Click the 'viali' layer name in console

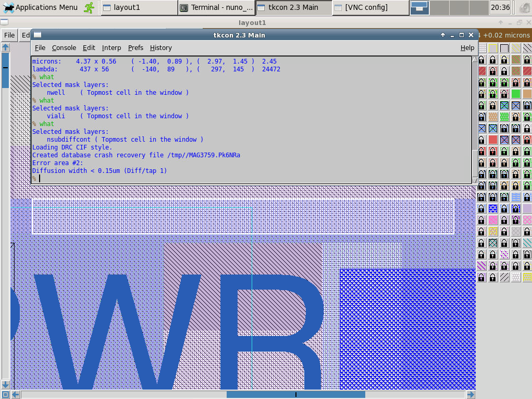point(56,116)
